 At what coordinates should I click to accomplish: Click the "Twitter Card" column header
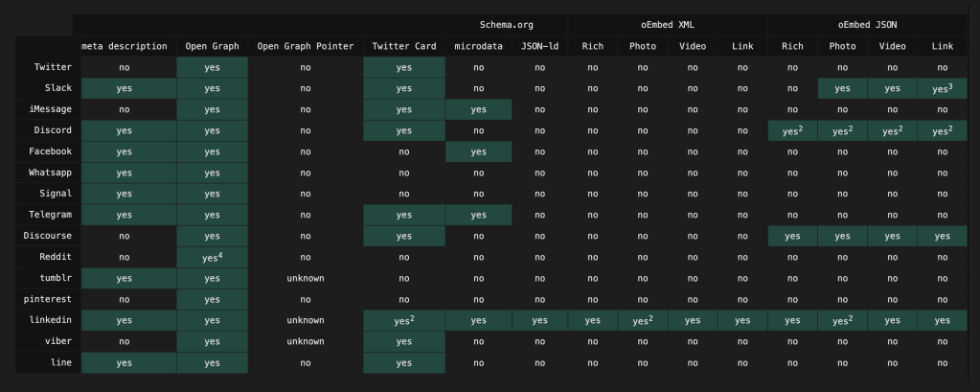(x=403, y=46)
